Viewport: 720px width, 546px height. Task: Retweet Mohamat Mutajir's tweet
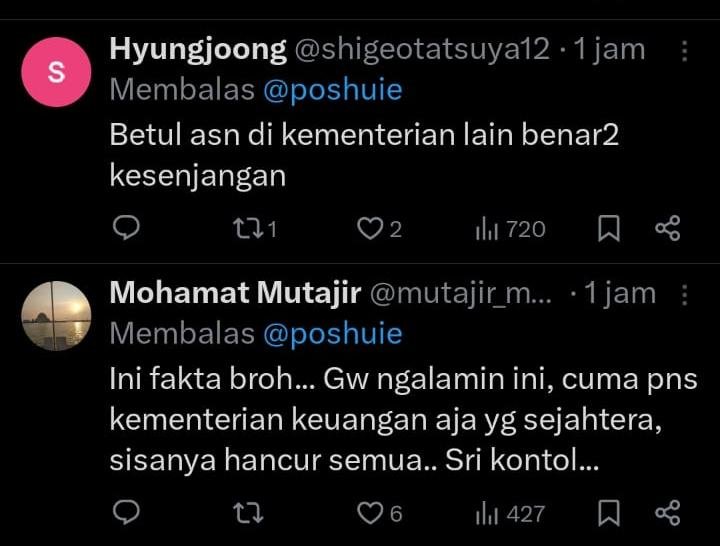click(x=247, y=514)
